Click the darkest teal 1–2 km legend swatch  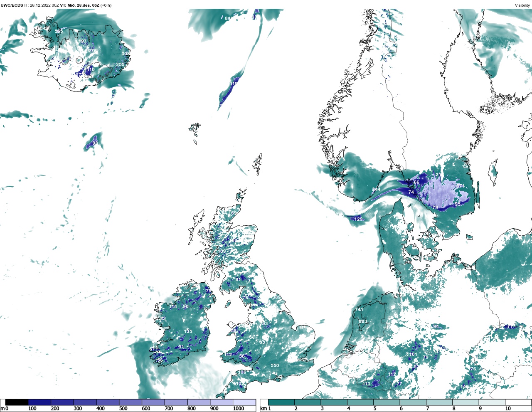coord(281,402)
